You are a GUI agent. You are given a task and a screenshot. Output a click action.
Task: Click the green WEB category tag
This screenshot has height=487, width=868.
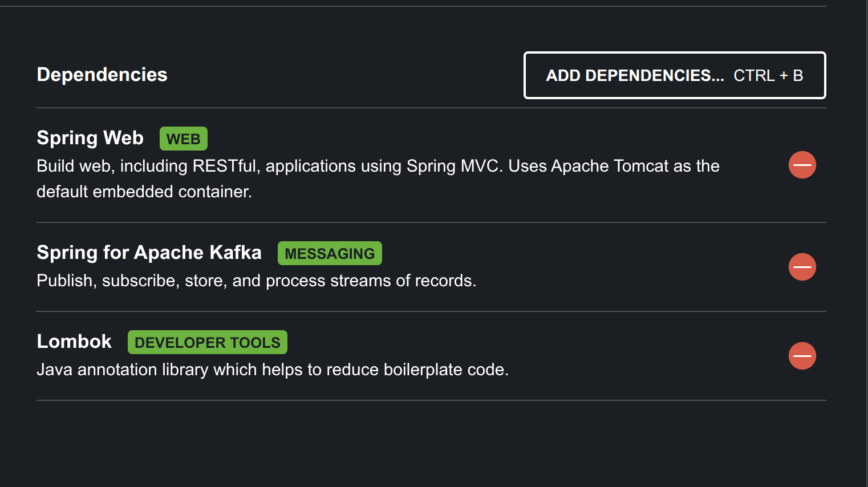[183, 139]
